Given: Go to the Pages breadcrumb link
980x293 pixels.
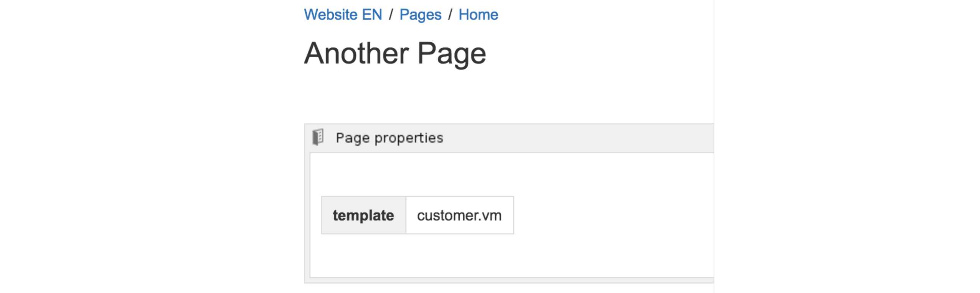Looking at the screenshot, I should point(420,15).
